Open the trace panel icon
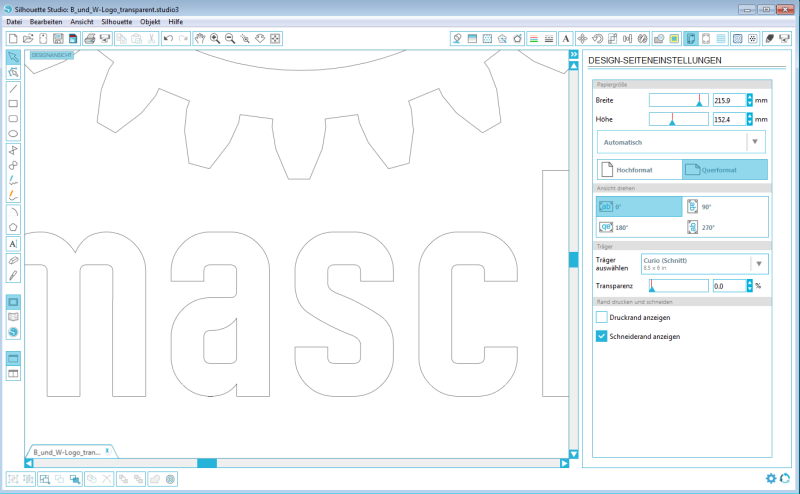Screen dimensions: 800x494 pos(674,39)
